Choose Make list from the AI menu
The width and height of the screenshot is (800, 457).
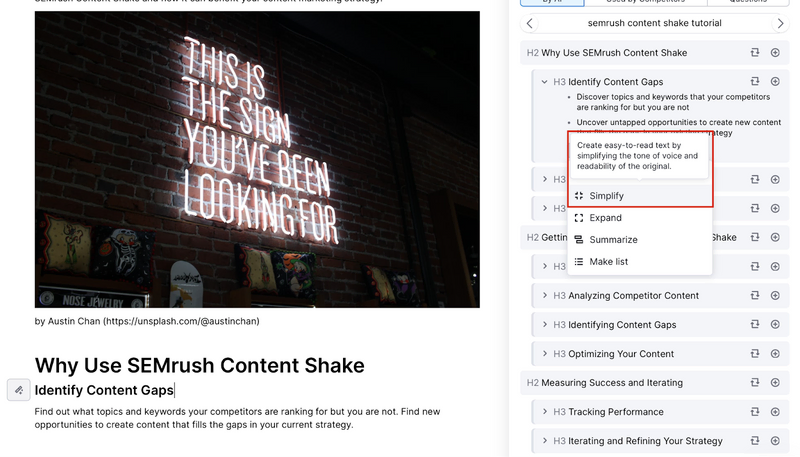pos(640,262)
